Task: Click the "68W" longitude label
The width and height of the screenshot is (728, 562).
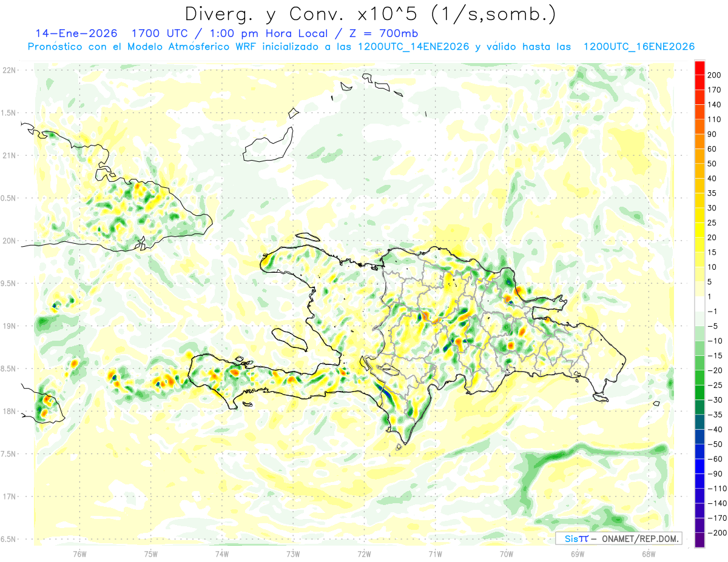Action: click(648, 553)
